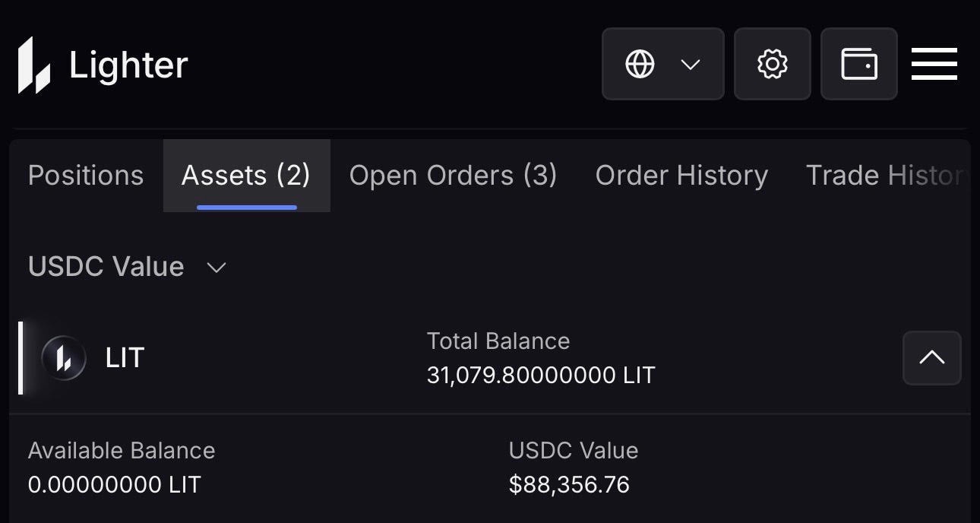The image size is (980, 523).
Task: Open the USDC Value sort dropdown
Action: click(x=127, y=267)
